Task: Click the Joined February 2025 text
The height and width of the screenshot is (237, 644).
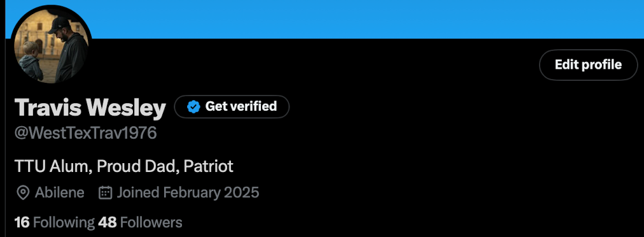Action: coord(188,192)
